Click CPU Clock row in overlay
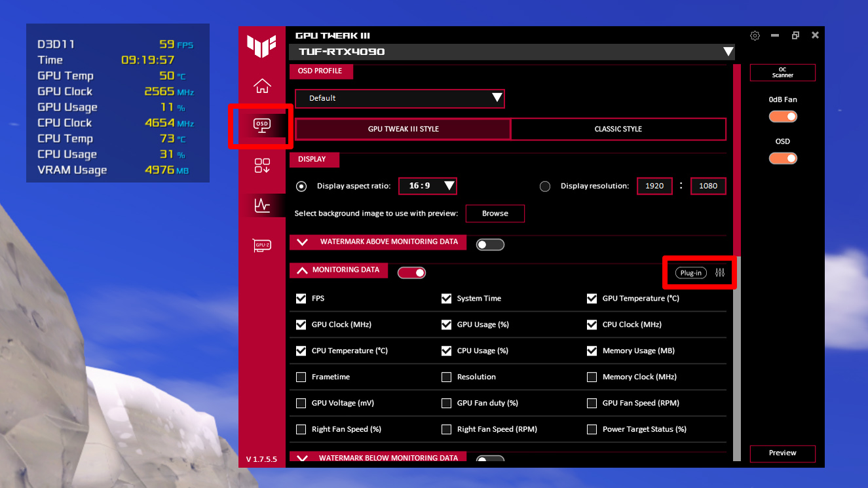The image size is (868, 488). 116,122
